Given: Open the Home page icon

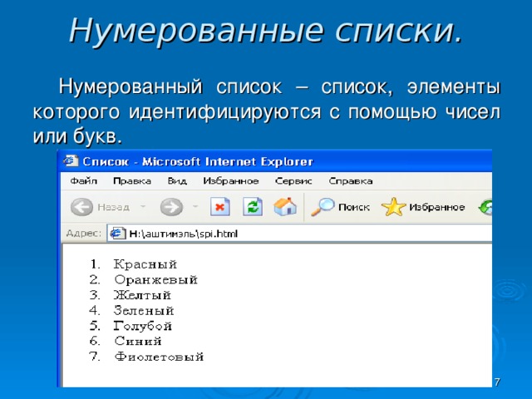Looking at the screenshot, I should (285, 206).
